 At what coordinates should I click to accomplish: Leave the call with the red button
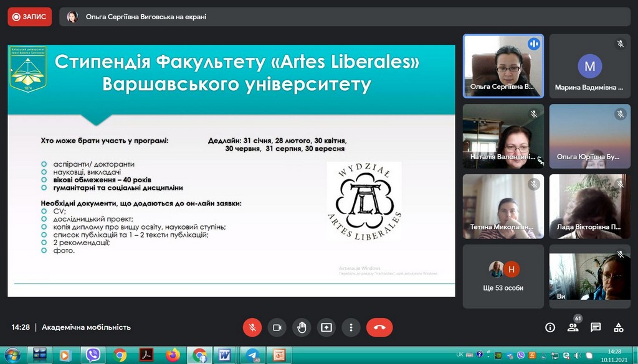coord(379,327)
